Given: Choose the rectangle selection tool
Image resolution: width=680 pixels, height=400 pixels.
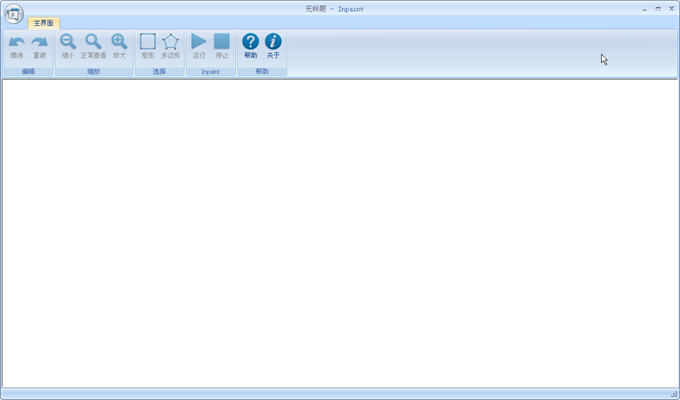Looking at the screenshot, I should pyautogui.click(x=148, y=42).
